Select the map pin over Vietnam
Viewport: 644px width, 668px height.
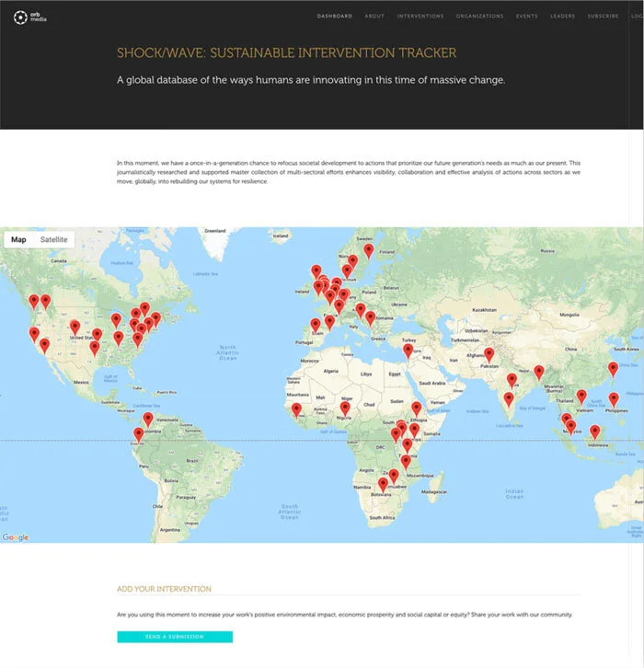(x=581, y=397)
